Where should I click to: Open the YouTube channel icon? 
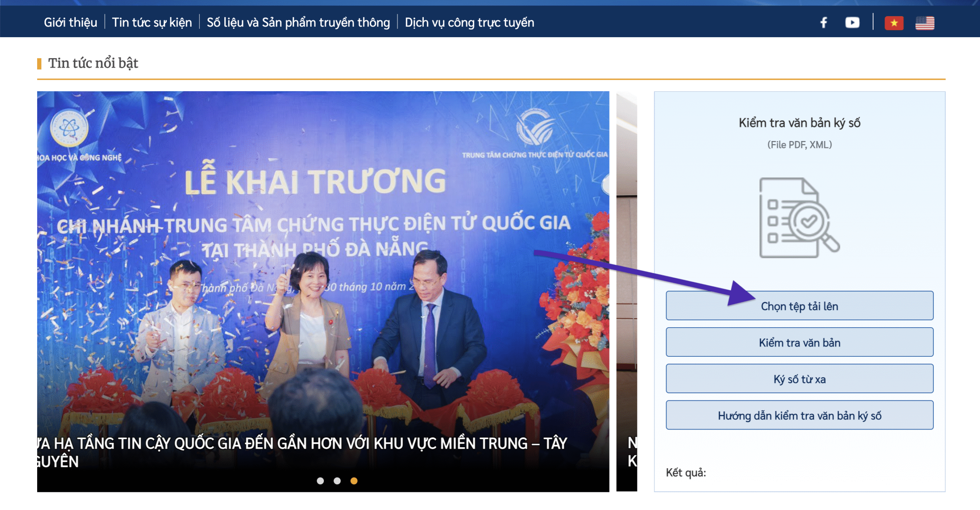pos(852,23)
